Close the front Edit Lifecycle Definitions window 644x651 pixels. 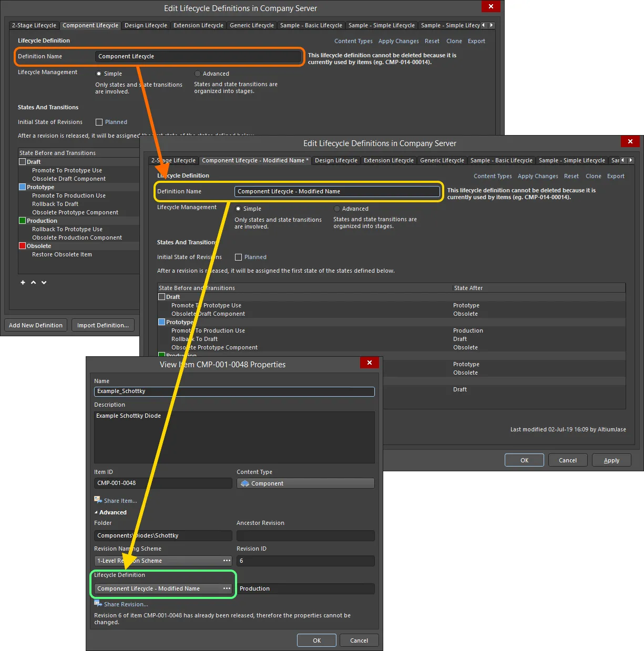tap(630, 141)
